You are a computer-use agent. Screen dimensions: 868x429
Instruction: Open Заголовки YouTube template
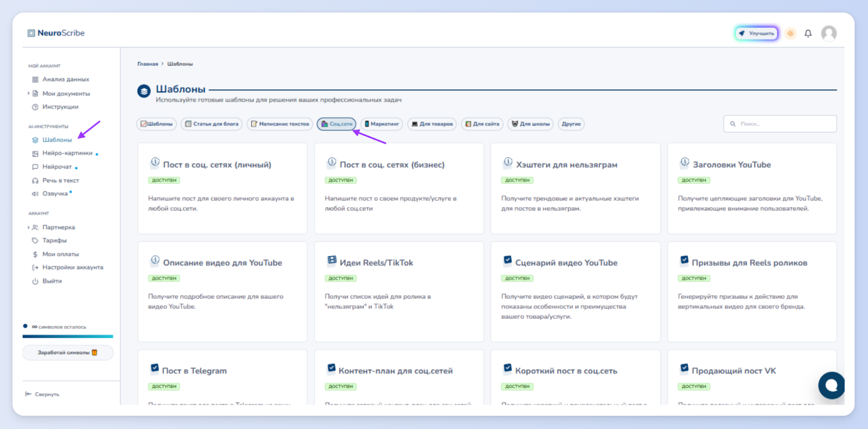752,188
